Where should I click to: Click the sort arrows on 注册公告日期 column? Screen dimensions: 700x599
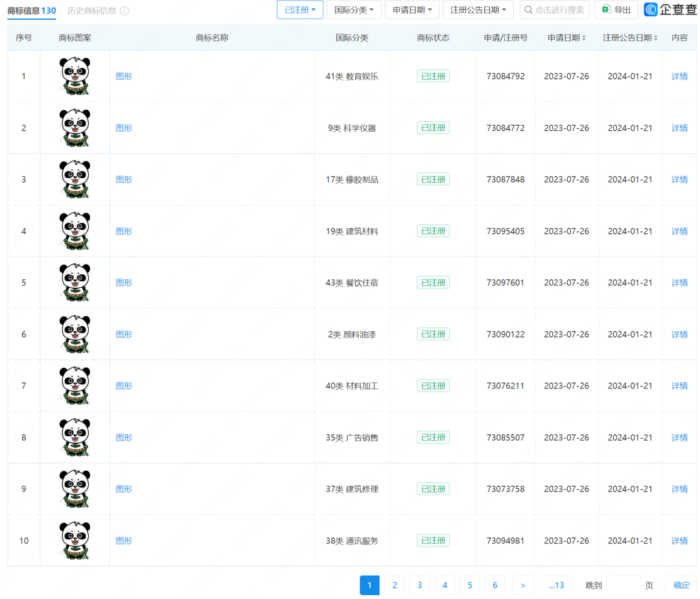pos(656,38)
